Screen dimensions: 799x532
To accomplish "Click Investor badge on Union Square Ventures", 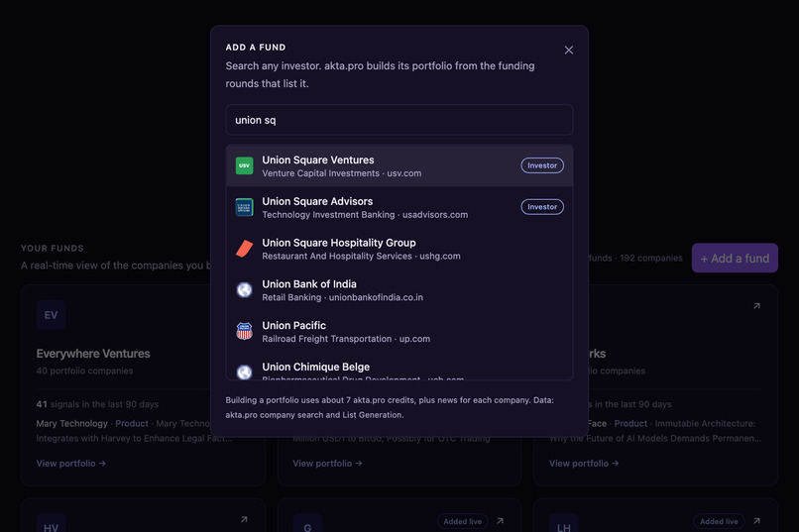I will tap(541, 165).
